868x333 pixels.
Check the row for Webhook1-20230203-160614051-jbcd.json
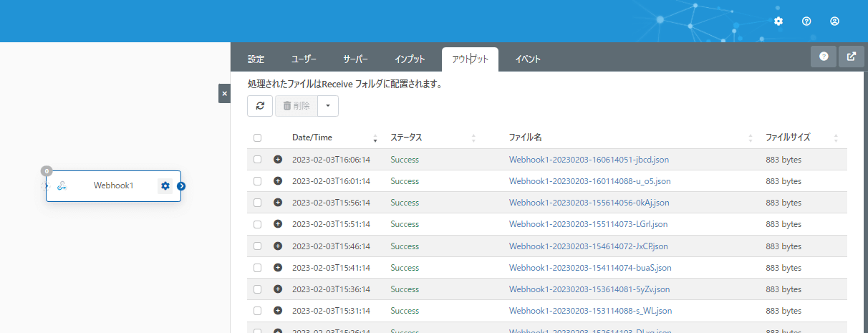(258, 160)
